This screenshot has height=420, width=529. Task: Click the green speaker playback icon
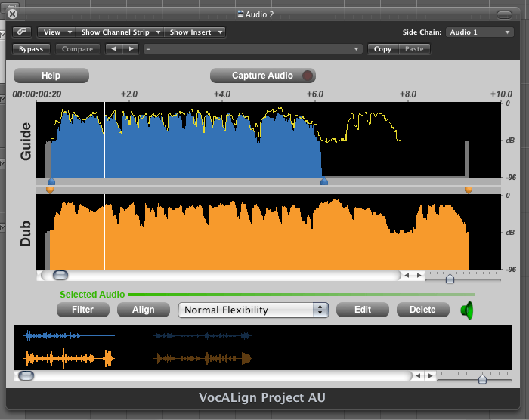pyautogui.click(x=467, y=310)
